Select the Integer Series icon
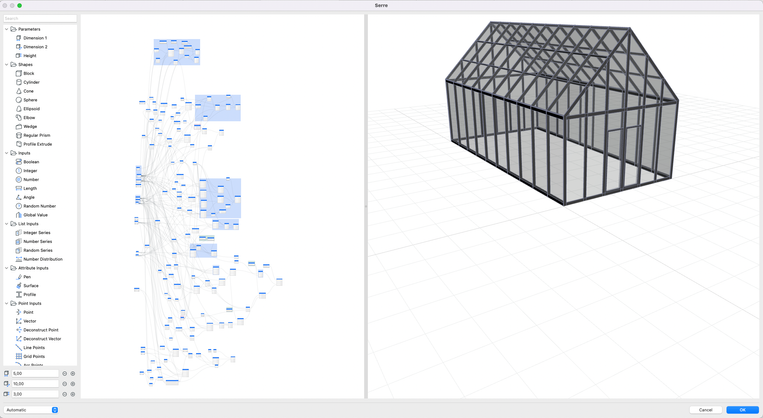This screenshot has height=418, width=763. (18, 233)
